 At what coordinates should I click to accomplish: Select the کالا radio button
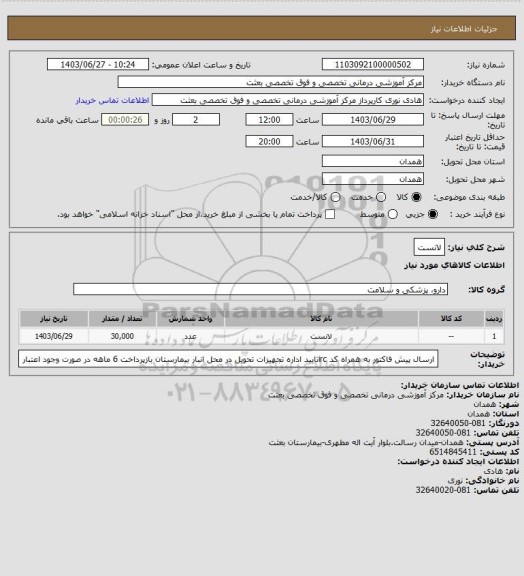coord(416,197)
